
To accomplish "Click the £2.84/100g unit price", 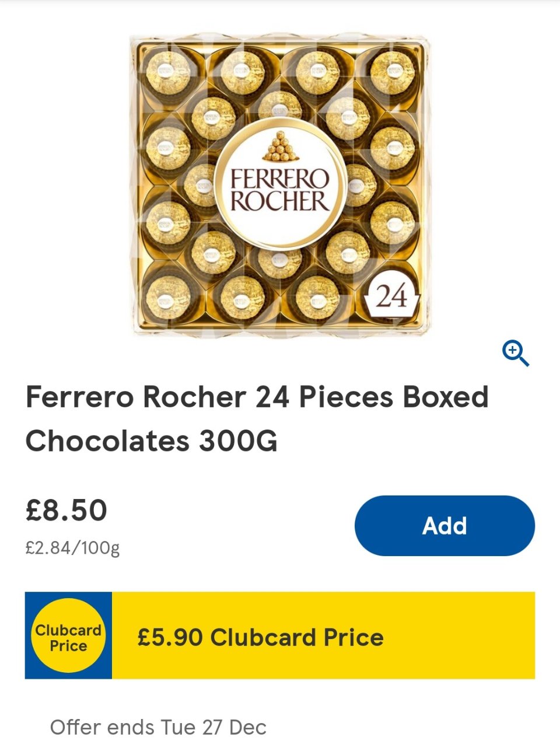I will [72, 549].
